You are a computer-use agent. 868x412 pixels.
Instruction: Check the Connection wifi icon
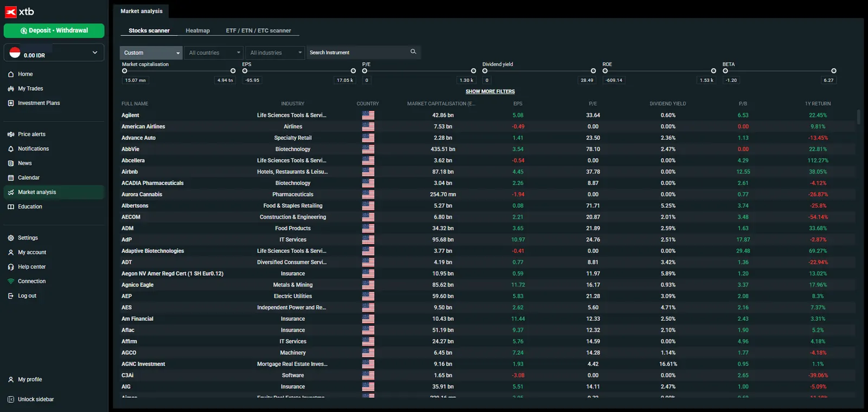(x=11, y=281)
